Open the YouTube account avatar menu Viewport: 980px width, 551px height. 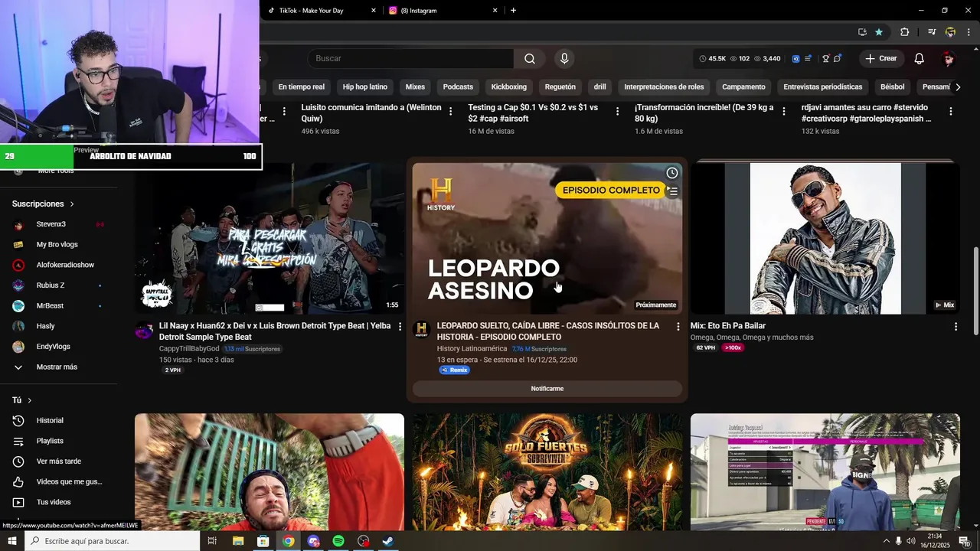point(948,59)
